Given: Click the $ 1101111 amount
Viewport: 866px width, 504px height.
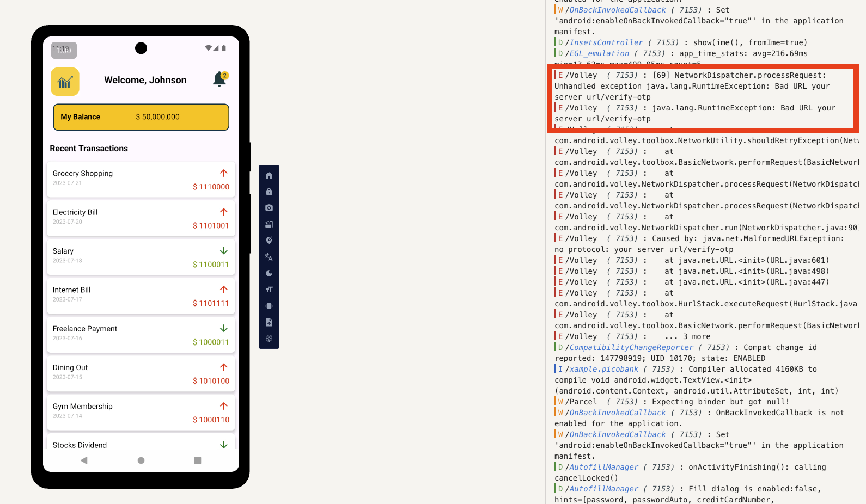Looking at the screenshot, I should pyautogui.click(x=211, y=303).
